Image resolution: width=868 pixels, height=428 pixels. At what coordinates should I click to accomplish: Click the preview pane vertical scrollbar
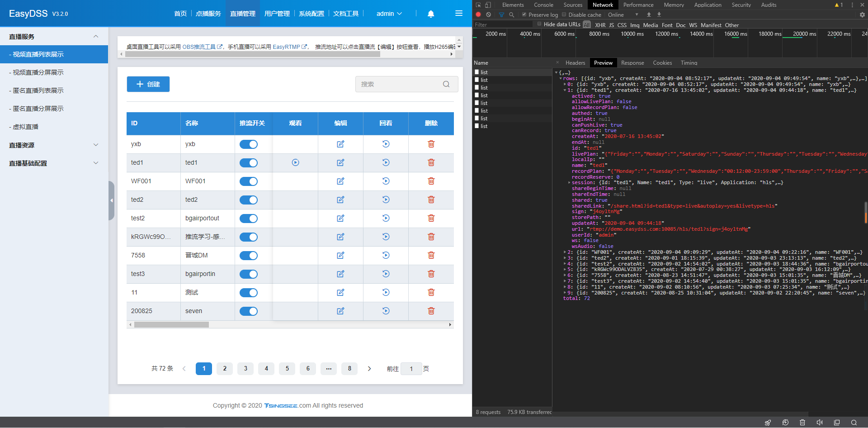[x=866, y=213]
